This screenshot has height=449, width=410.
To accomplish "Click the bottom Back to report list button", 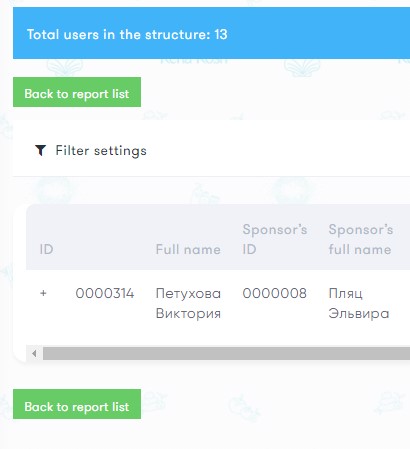I will 77,404.
